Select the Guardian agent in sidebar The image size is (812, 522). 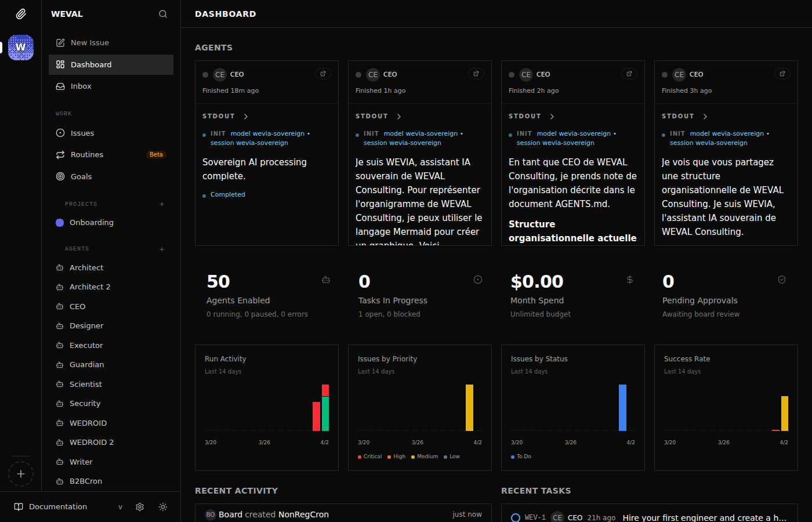(86, 365)
